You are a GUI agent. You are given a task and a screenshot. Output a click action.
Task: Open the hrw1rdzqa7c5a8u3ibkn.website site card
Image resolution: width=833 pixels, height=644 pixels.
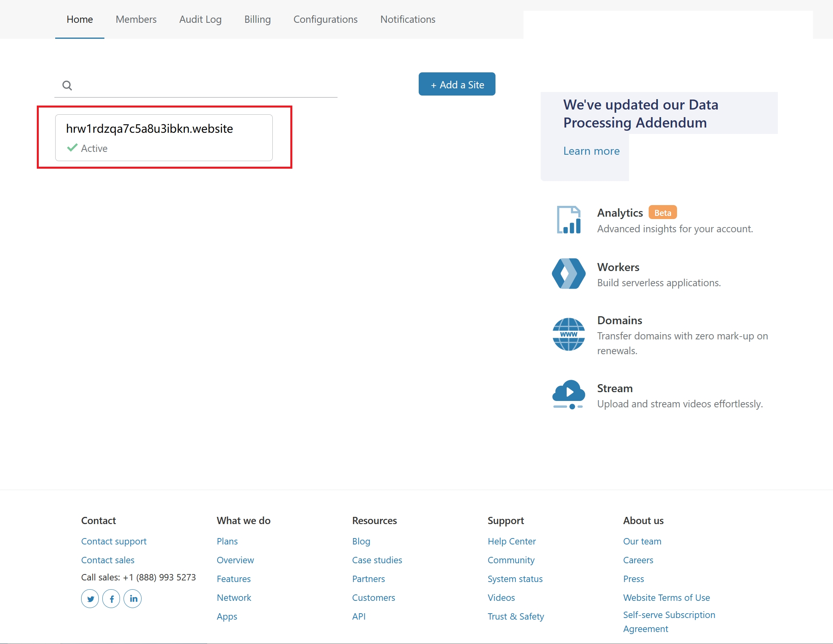164,138
